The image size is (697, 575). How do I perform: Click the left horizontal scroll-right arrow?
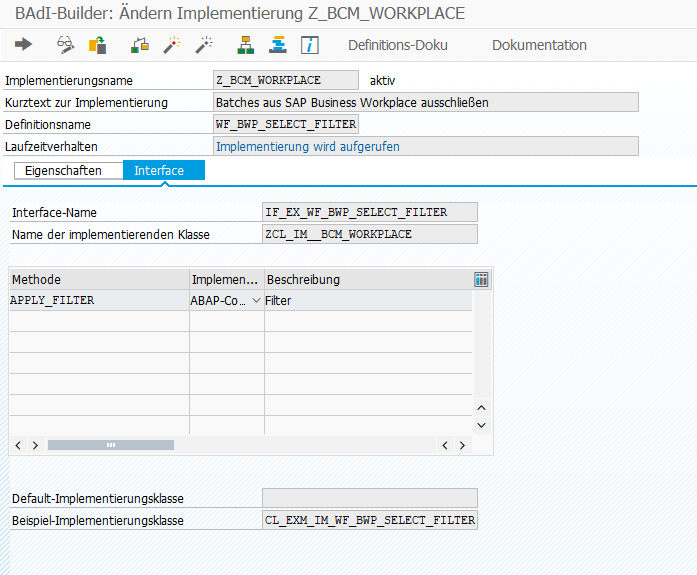[35, 445]
